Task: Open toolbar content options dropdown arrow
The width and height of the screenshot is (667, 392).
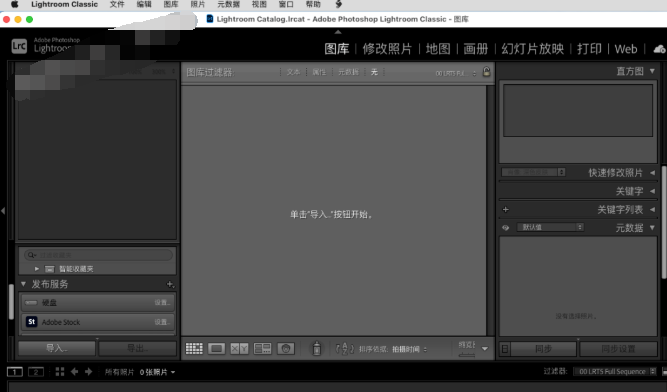Action: 485,349
